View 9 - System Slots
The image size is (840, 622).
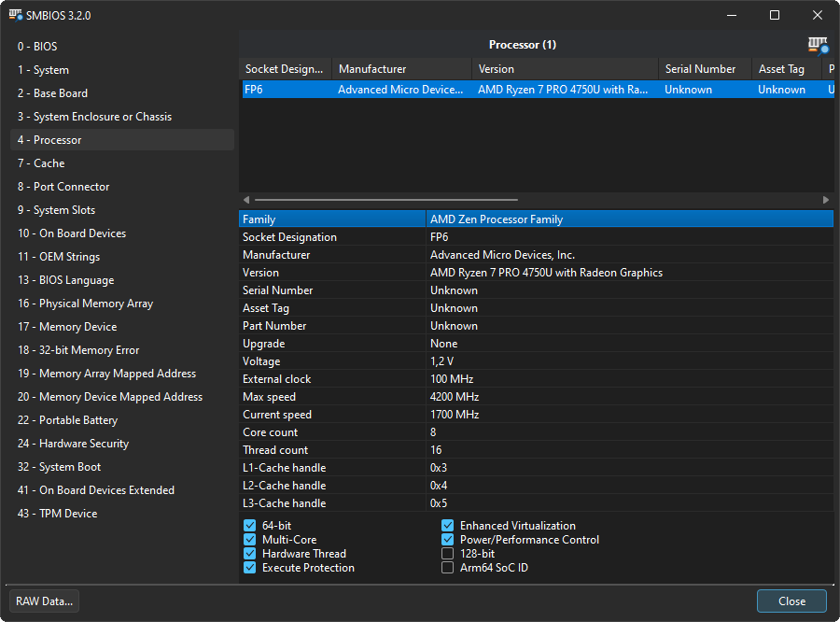click(122, 209)
